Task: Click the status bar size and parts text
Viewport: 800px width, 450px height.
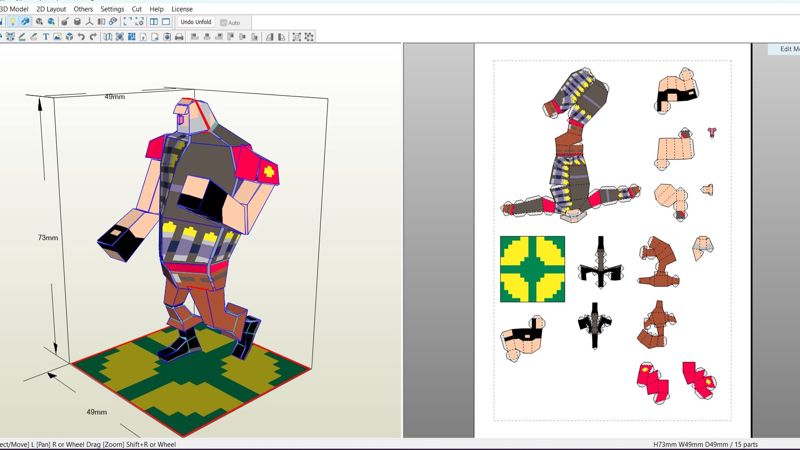Action: pyautogui.click(x=706, y=445)
